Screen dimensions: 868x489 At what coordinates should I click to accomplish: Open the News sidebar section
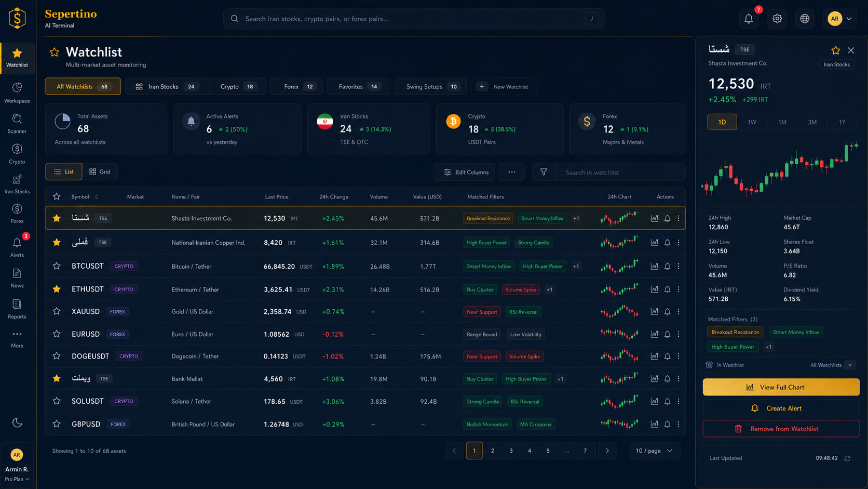(17, 278)
